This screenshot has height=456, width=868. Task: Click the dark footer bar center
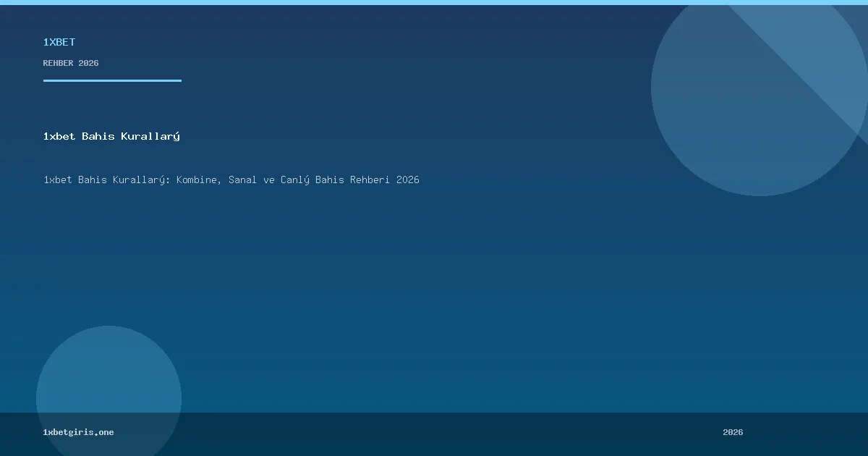434,434
